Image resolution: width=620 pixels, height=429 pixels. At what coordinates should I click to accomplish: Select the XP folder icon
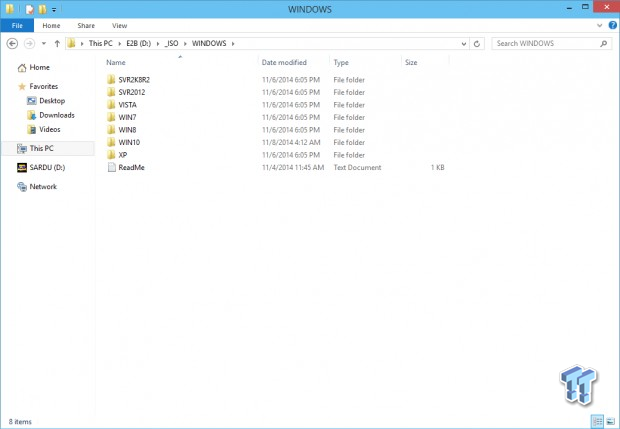(x=111, y=155)
